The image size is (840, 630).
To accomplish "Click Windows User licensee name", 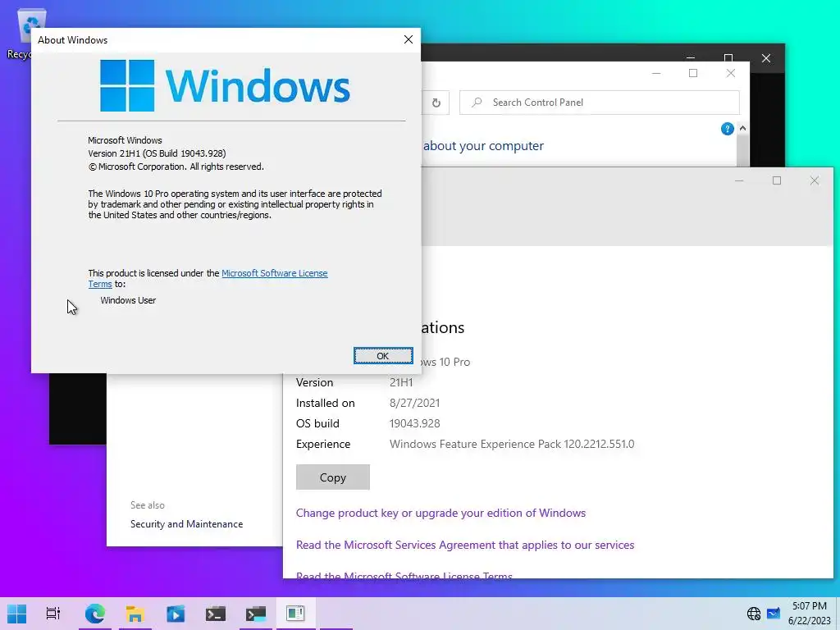I will (x=128, y=300).
